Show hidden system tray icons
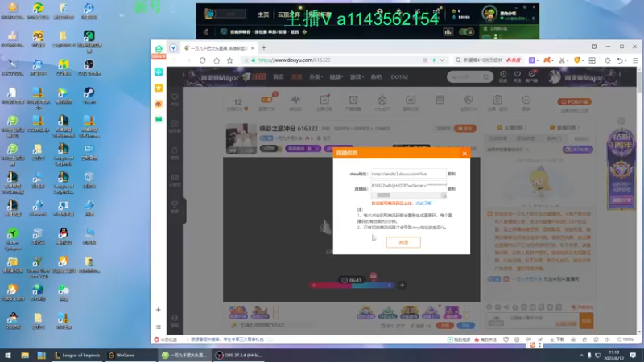644x362 pixels. (x=581, y=356)
